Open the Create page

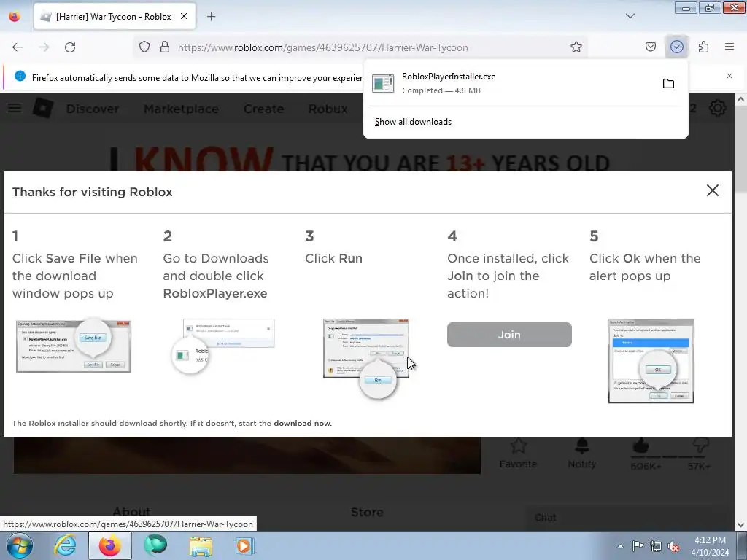(263, 109)
